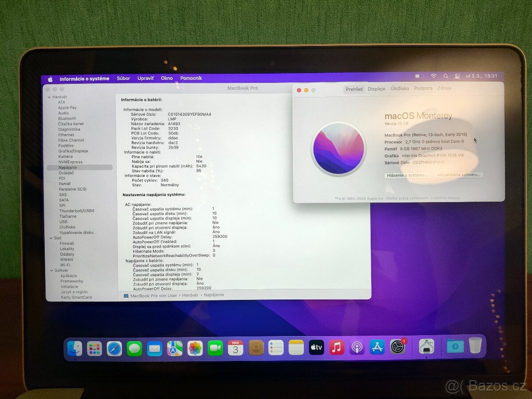Image resolution: width=532 pixels, height=399 pixels.
Task: Collapse the Sieť section
Action: [x=51, y=238]
